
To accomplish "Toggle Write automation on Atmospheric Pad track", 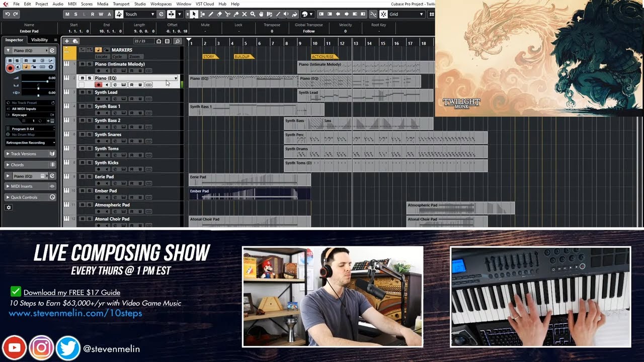I will pyautogui.click(x=140, y=211).
